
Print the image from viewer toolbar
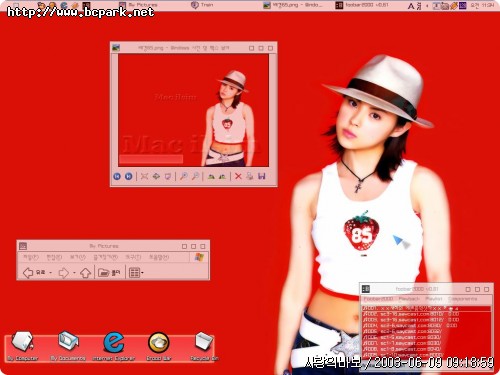point(250,176)
